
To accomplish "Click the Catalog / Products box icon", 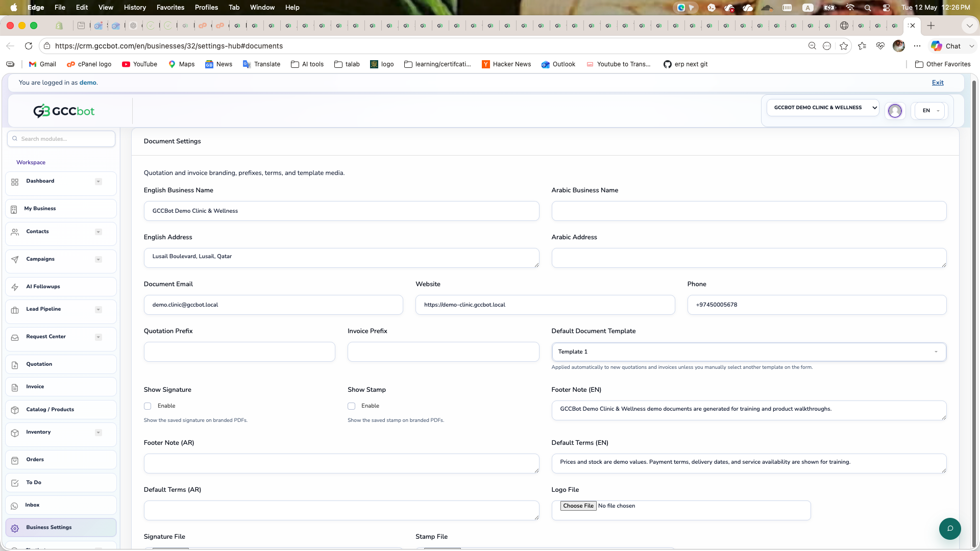I will tap(15, 410).
